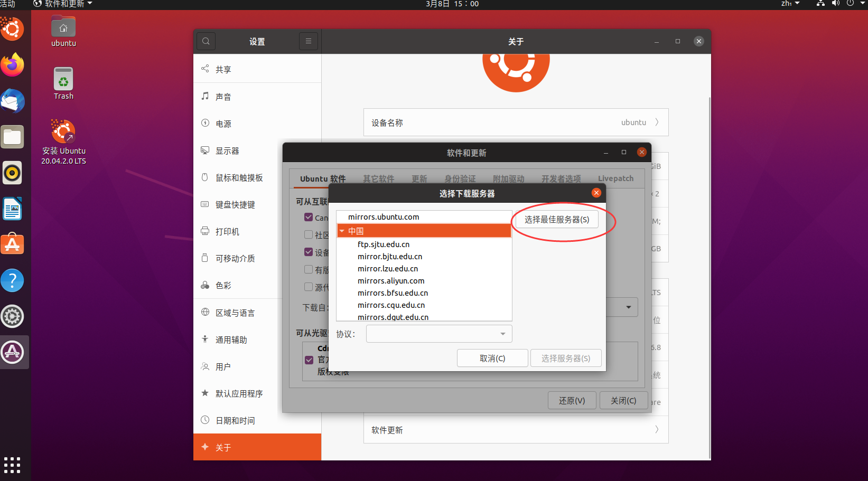Toggle the community-maintained (社区) software checkbox
This screenshot has width=868, height=481.
[x=309, y=234]
